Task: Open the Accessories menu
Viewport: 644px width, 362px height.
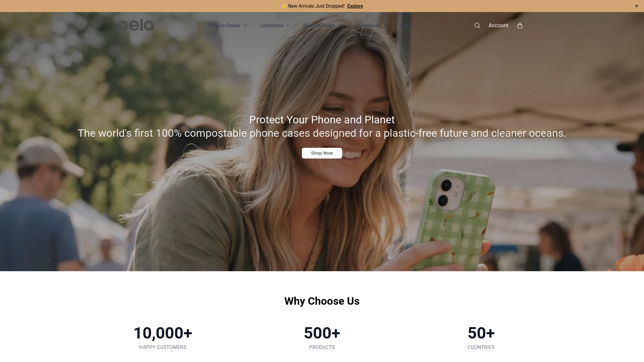Action: pos(371,25)
